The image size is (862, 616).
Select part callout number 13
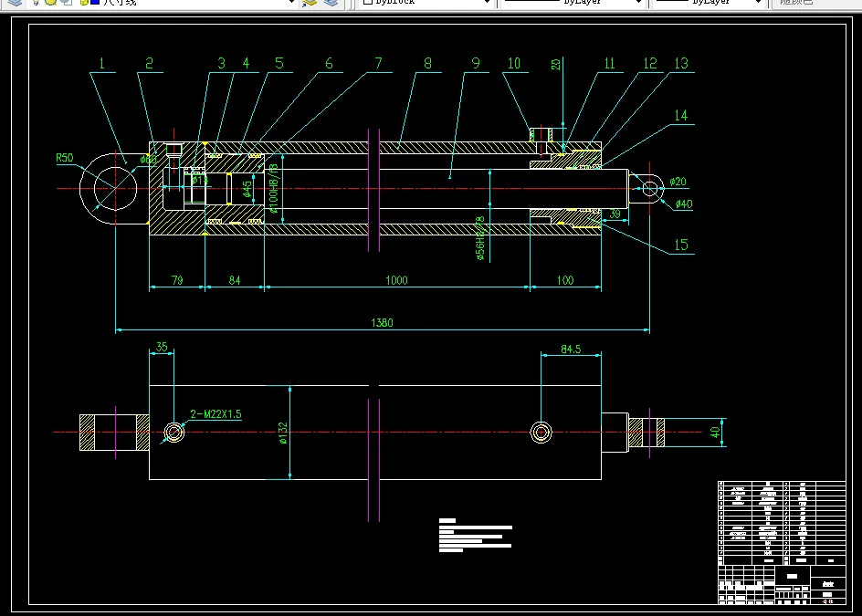tap(681, 64)
